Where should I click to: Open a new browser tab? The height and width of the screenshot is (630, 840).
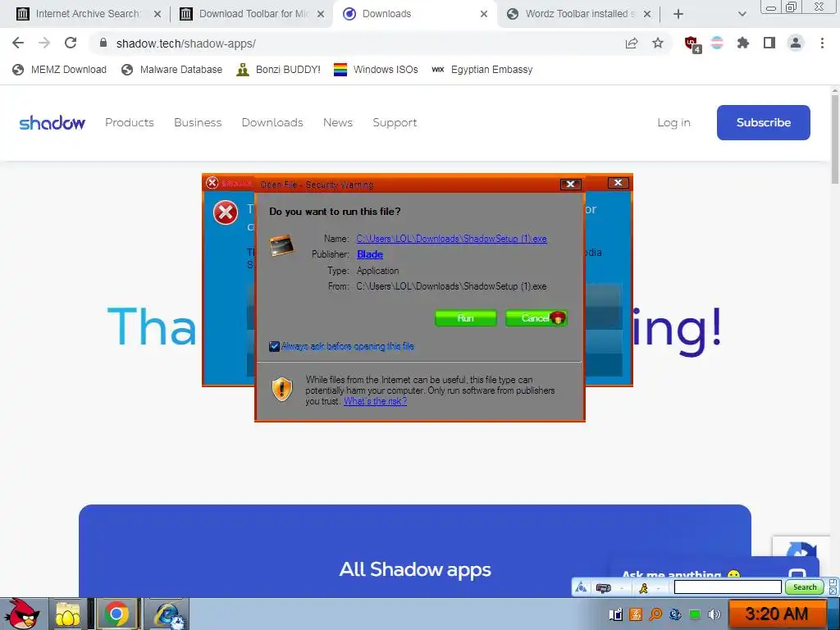(x=678, y=14)
